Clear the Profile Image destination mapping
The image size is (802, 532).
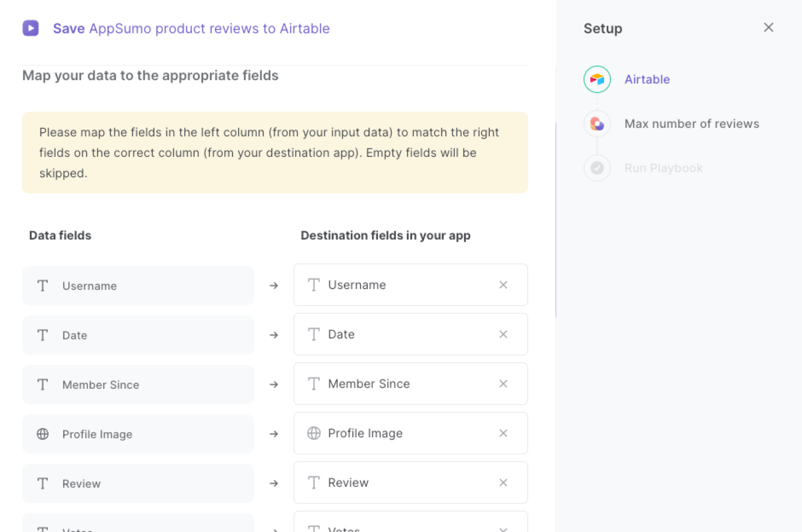503,433
